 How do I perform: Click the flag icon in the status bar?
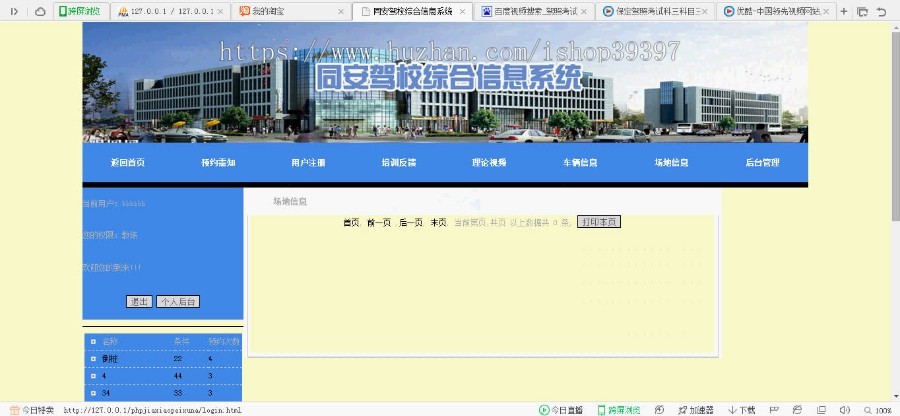774,410
